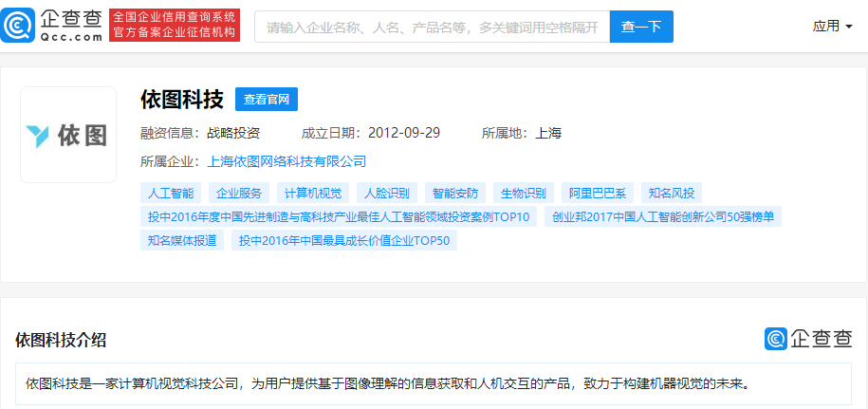Expand the 应用 dropdown menu
868x409 pixels.
click(832, 27)
